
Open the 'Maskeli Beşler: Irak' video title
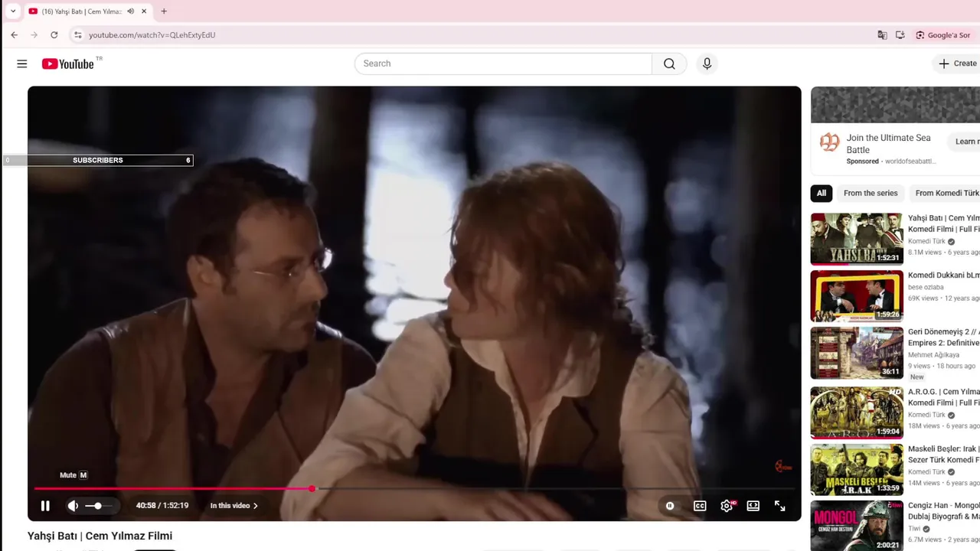[x=944, y=455]
